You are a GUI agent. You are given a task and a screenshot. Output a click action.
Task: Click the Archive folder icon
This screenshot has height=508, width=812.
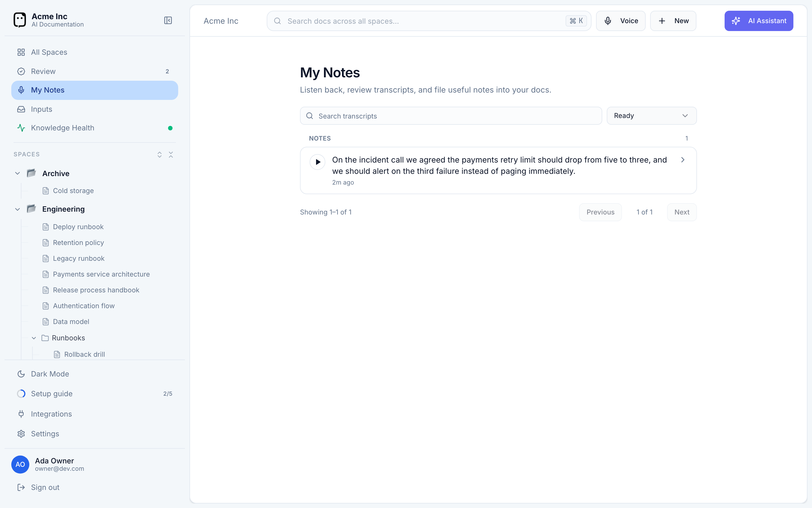pyautogui.click(x=32, y=173)
